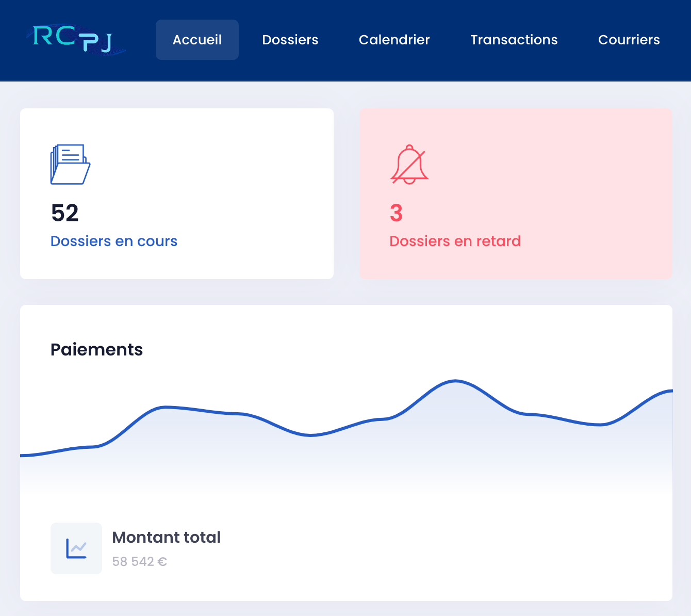This screenshot has height=616, width=691.
Task: Open the Calendrier page
Action: pos(394,40)
